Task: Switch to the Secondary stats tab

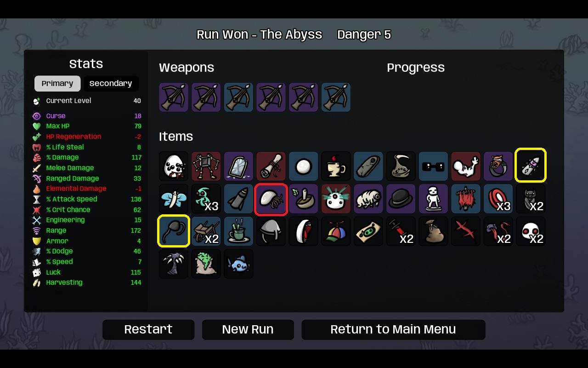Action: 111,84
